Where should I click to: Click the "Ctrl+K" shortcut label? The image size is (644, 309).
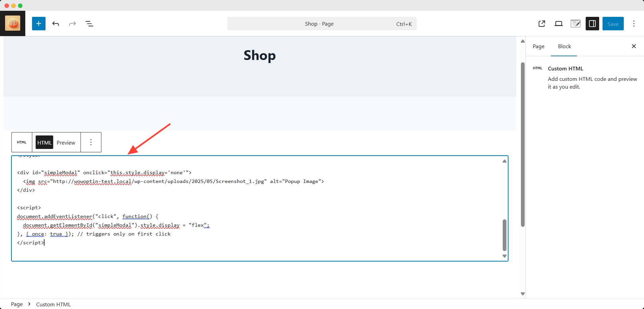tap(404, 24)
